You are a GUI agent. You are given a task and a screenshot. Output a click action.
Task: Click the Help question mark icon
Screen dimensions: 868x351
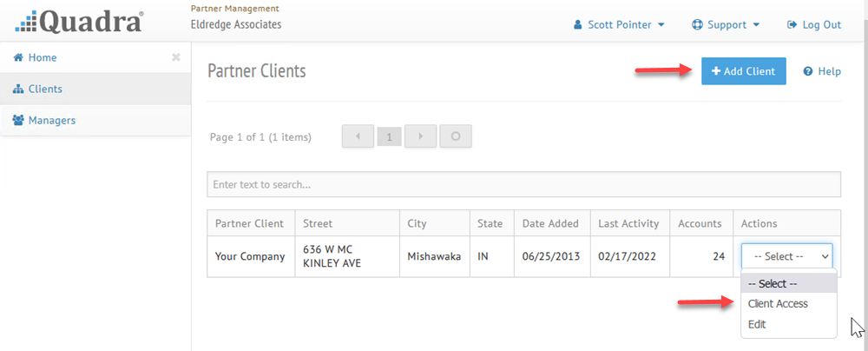click(807, 71)
